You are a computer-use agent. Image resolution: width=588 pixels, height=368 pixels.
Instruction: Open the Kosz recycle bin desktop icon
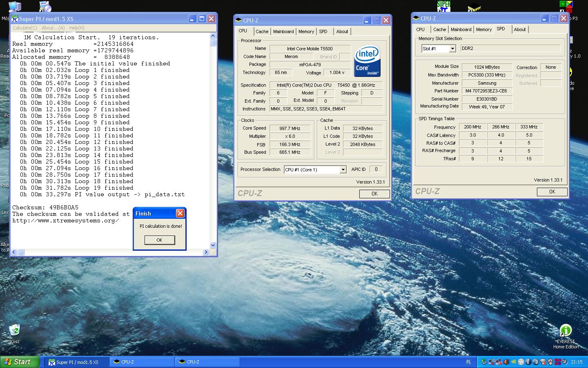click(15, 330)
